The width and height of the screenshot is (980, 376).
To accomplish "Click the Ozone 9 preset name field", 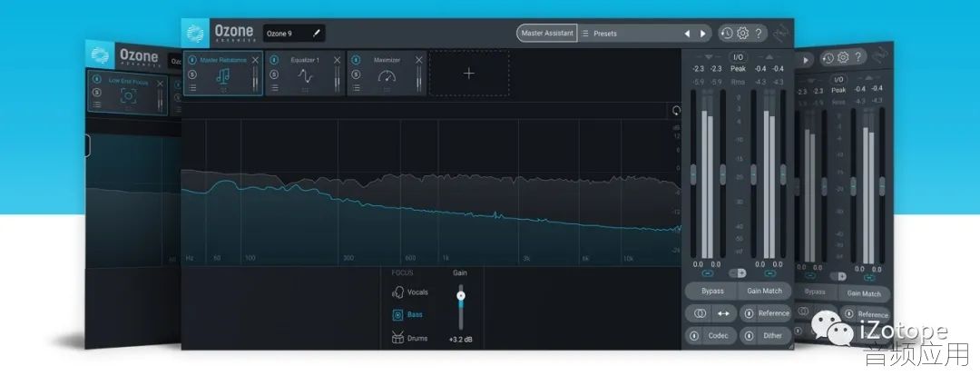I will [294, 34].
